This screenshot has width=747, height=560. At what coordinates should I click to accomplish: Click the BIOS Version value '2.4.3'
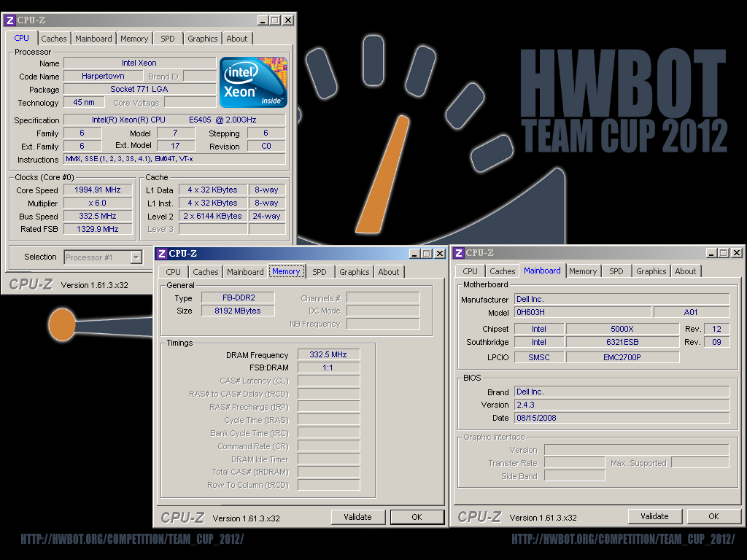(x=622, y=405)
